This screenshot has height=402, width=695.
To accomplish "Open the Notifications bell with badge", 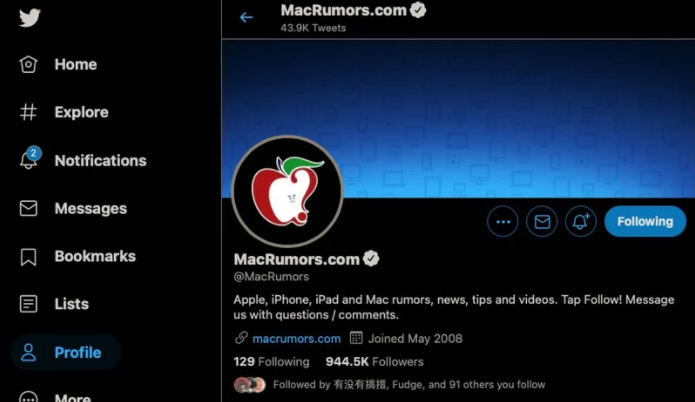I will tap(30, 158).
